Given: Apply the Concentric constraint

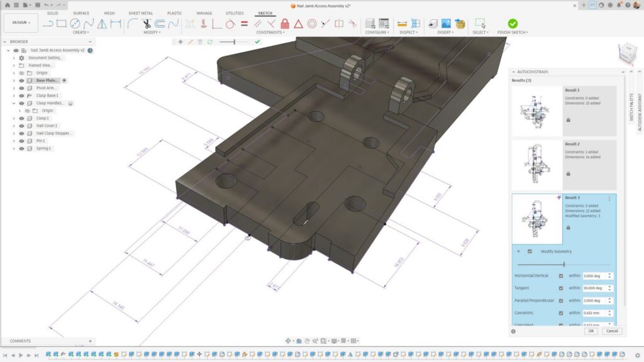Looking at the screenshot, I should 312,24.
